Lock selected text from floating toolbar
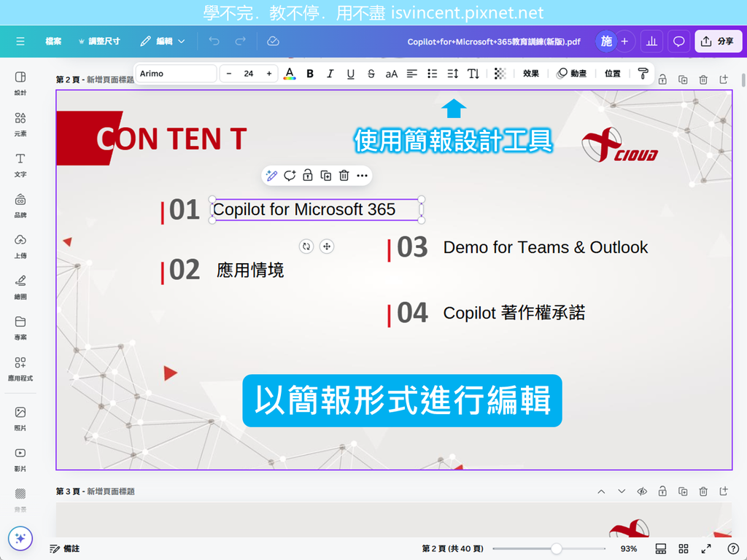The image size is (747, 560). pyautogui.click(x=308, y=176)
